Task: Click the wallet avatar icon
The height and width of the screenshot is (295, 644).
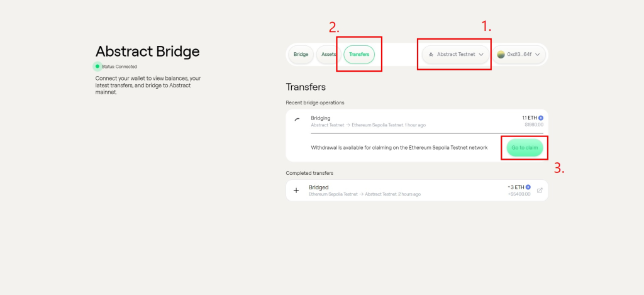Action: click(501, 55)
